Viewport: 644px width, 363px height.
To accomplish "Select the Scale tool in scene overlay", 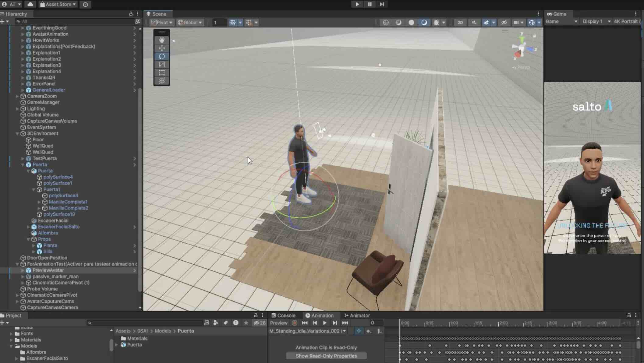I will 162,65.
